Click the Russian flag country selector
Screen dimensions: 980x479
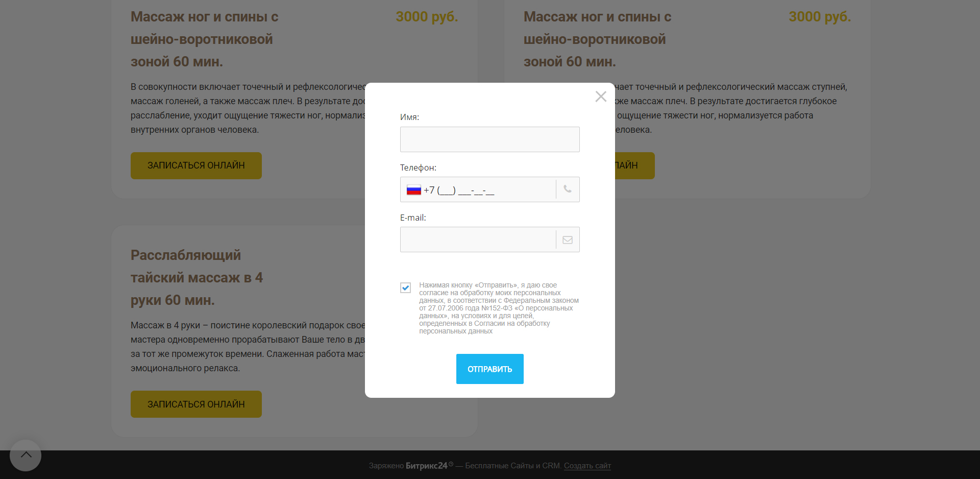coord(413,190)
